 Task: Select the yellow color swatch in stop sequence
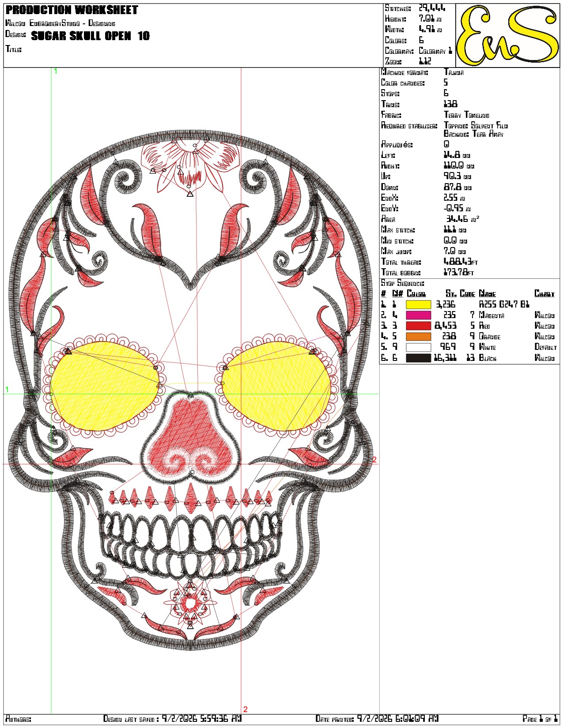418,304
